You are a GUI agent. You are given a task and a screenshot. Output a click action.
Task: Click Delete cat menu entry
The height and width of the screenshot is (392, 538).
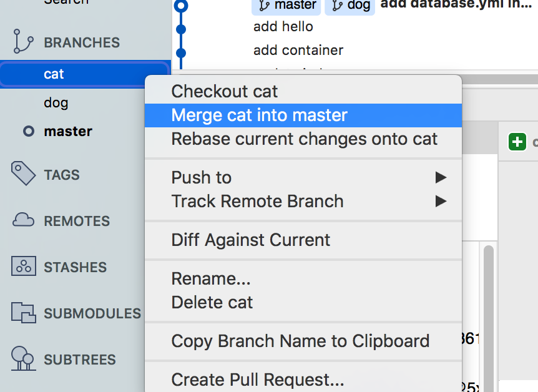click(212, 302)
